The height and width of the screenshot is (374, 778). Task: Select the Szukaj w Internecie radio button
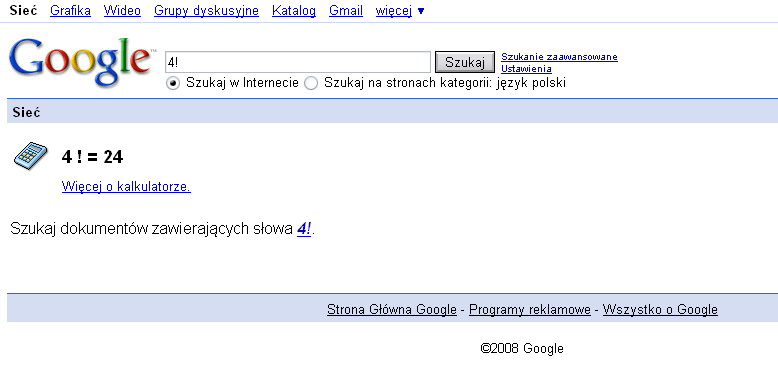(173, 83)
